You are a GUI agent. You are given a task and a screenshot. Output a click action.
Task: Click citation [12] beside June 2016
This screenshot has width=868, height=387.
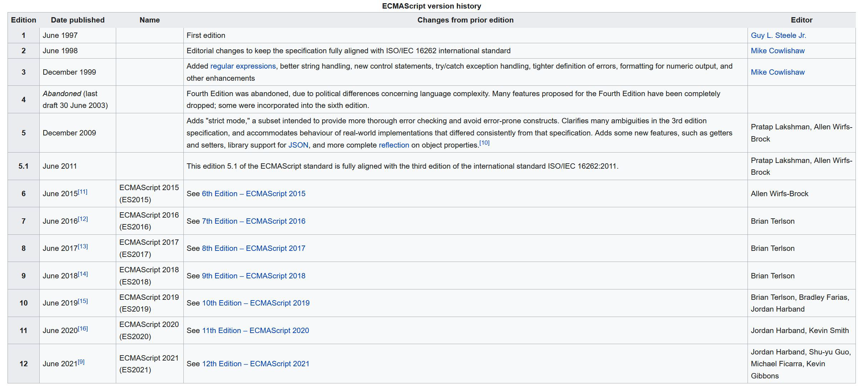(83, 219)
